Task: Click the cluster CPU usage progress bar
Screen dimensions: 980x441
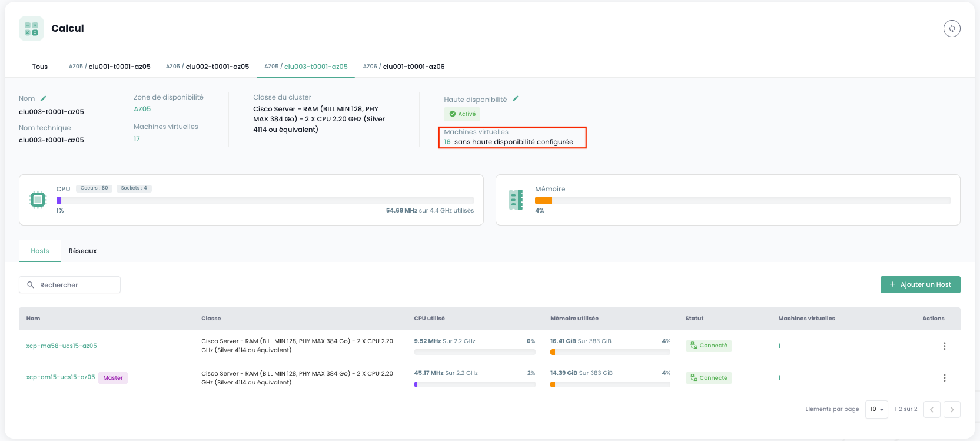Action: coord(265,200)
